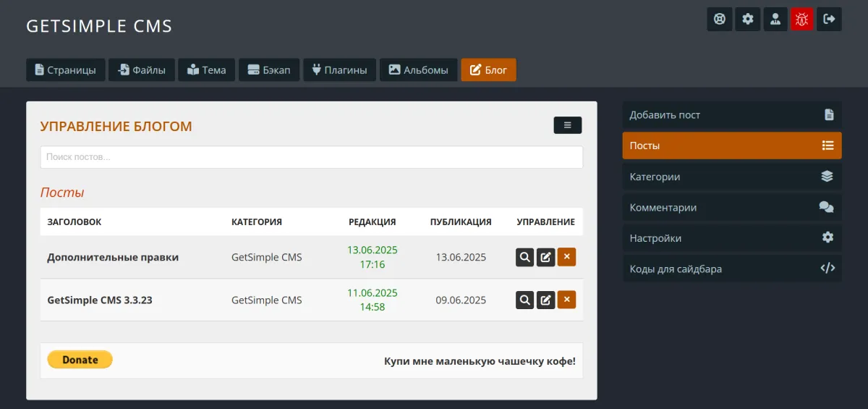Click the Посты section subheading above table

(62, 193)
